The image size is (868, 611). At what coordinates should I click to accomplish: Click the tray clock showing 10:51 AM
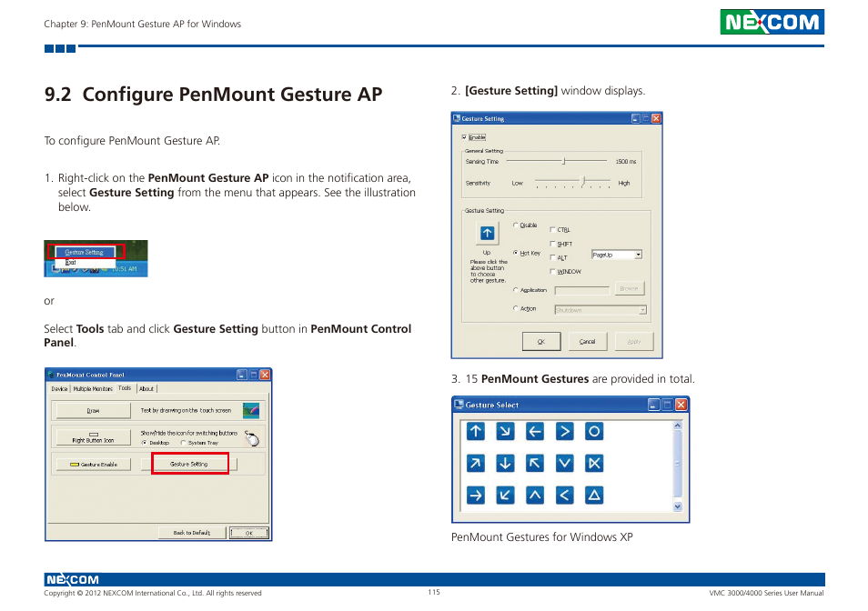[126, 269]
